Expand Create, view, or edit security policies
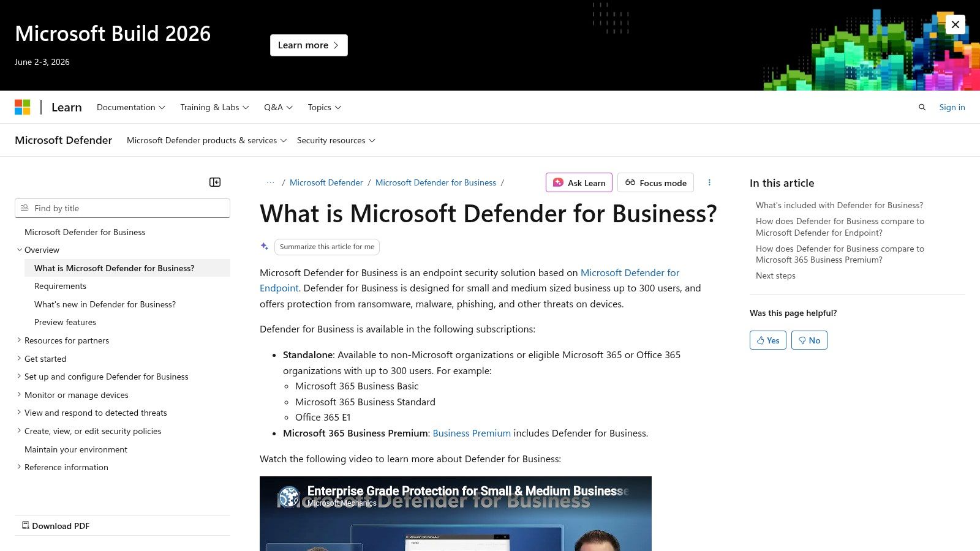Image resolution: width=980 pixels, height=551 pixels. click(20, 431)
